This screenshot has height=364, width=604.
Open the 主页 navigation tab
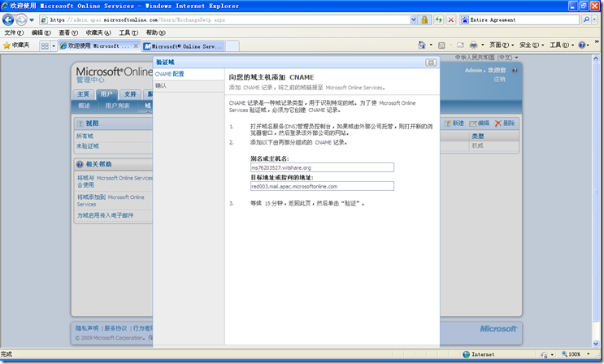pos(83,94)
